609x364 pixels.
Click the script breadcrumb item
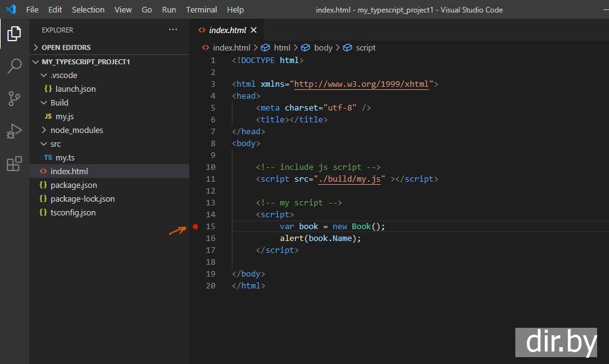pos(365,47)
